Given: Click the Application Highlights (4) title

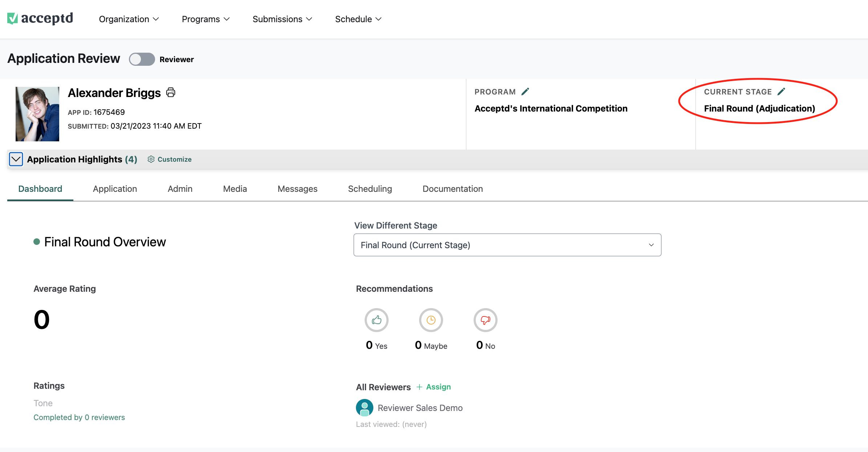Looking at the screenshot, I should 82,159.
